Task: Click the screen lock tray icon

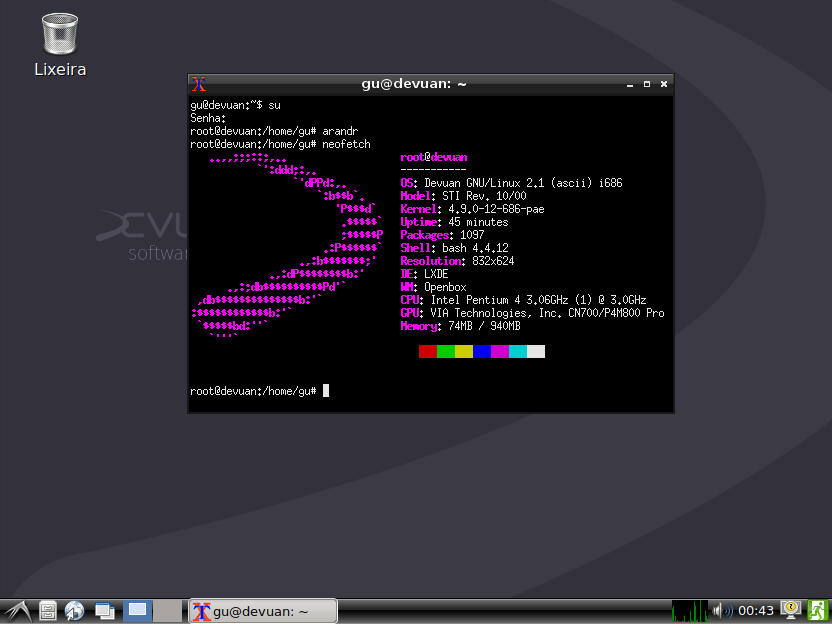Action: pos(791,611)
